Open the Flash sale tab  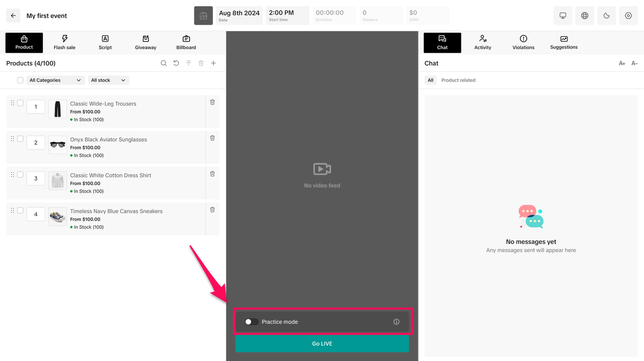click(64, 43)
